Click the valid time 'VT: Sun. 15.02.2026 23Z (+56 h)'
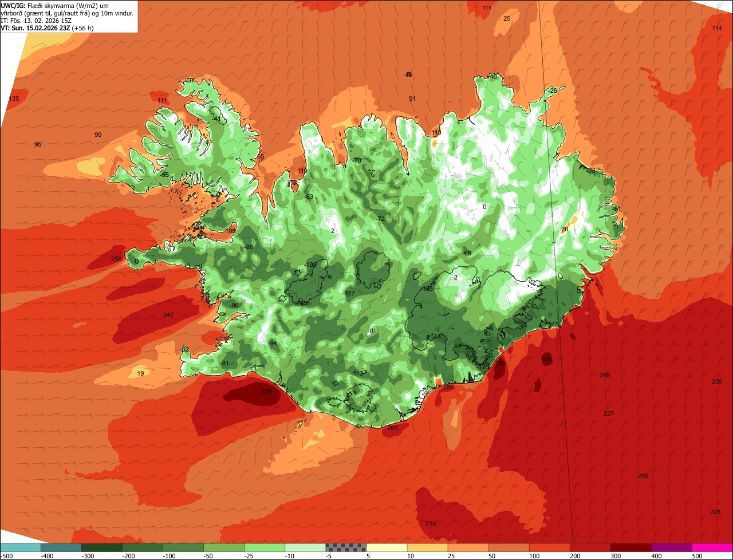This screenshot has height=560, width=733. pyautogui.click(x=48, y=28)
